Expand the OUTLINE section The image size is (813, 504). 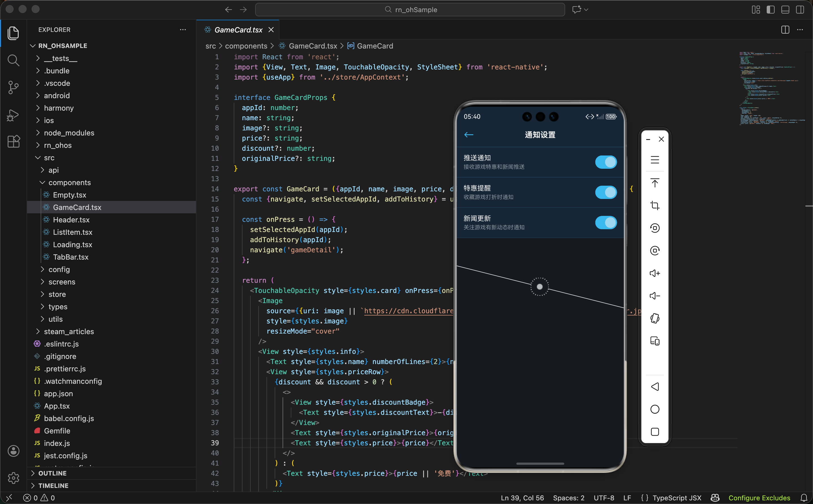[x=52, y=473]
